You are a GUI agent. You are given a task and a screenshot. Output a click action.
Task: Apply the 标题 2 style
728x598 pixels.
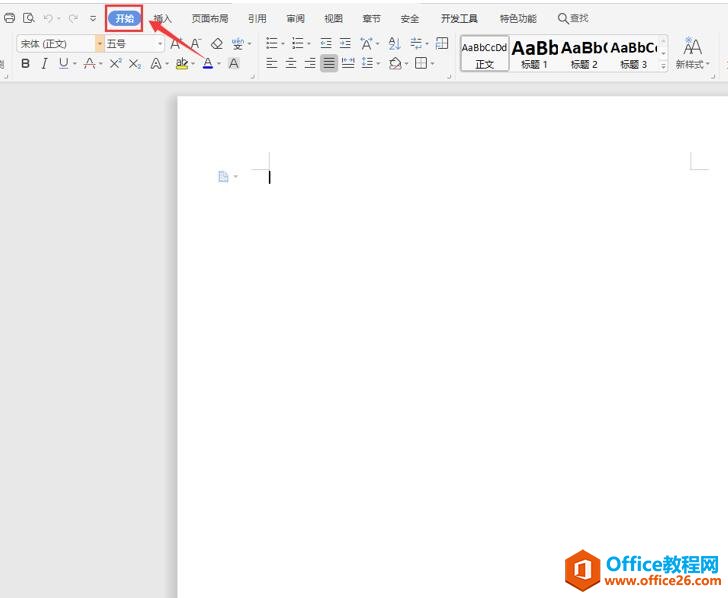tap(584, 53)
